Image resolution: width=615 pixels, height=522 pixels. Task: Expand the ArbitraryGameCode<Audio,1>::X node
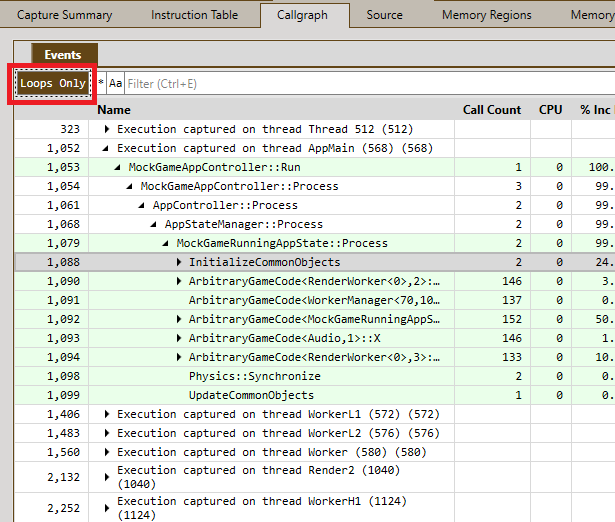(179, 338)
